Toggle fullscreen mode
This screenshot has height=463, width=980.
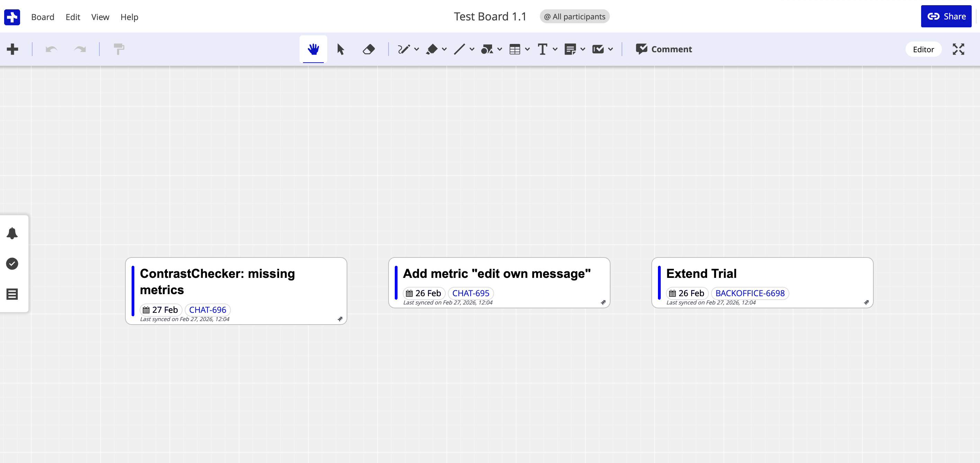pos(959,49)
